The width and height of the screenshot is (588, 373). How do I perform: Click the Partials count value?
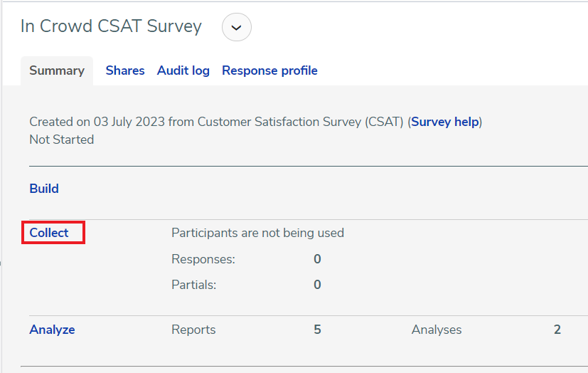pos(317,285)
